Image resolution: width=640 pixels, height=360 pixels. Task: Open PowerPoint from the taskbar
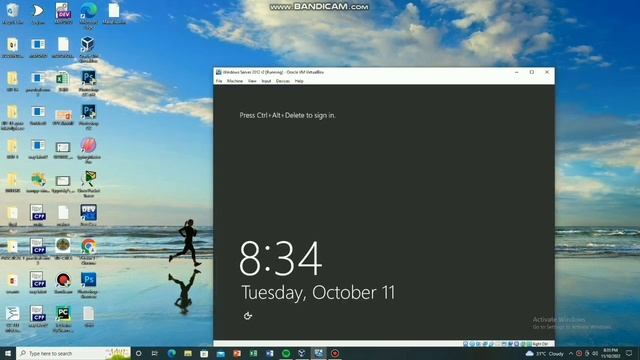pos(237,353)
